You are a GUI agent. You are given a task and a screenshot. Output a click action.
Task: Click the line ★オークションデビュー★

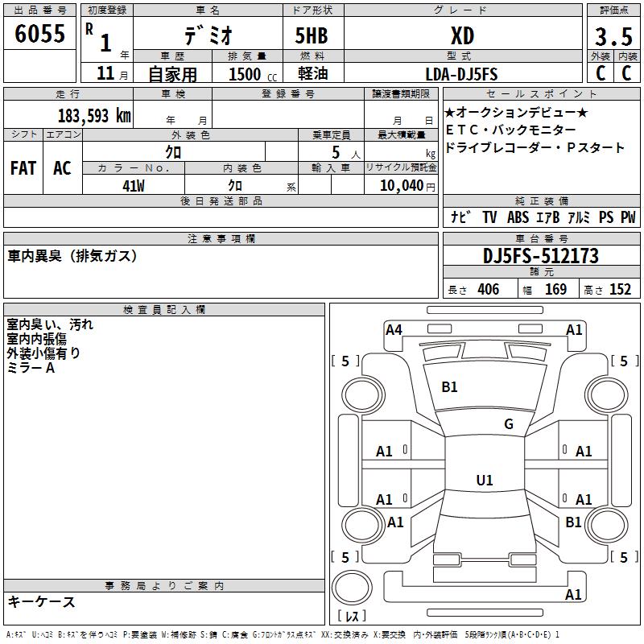coord(516,112)
